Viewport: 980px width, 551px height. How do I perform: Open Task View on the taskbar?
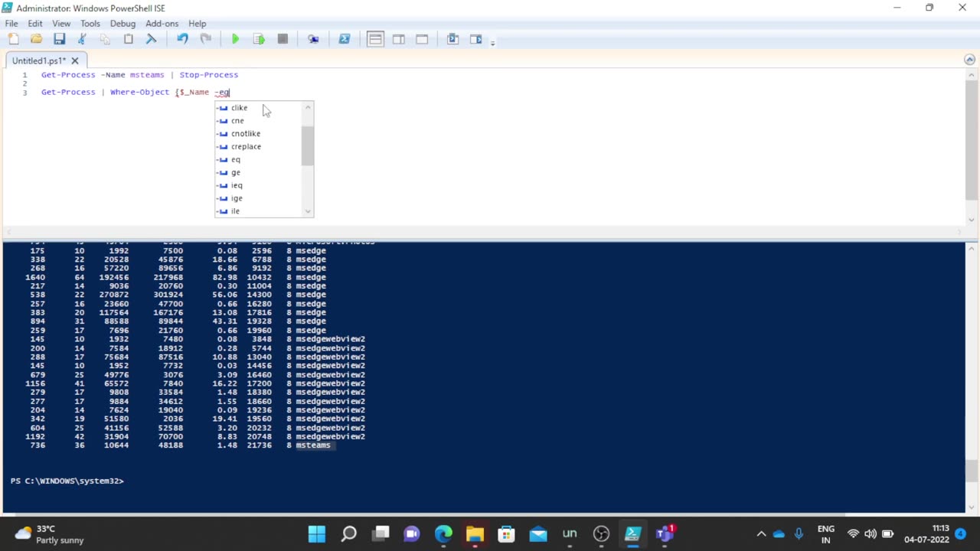(x=381, y=533)
